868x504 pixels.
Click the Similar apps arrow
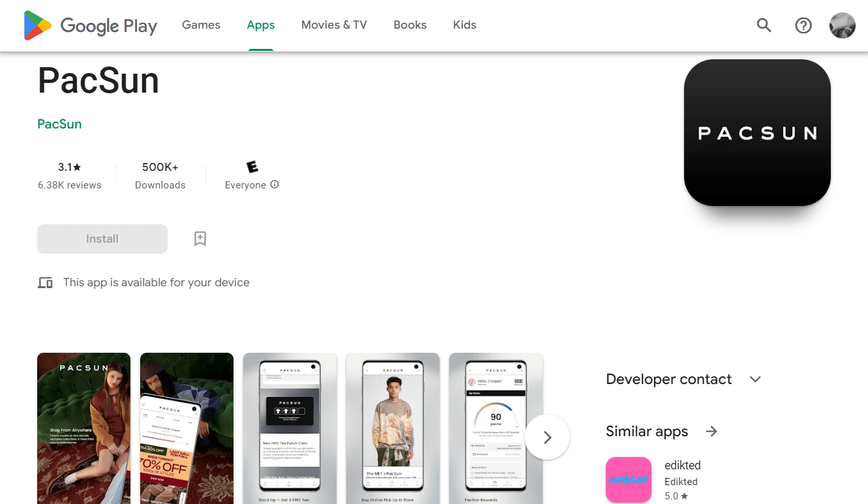tap(711, 431)
